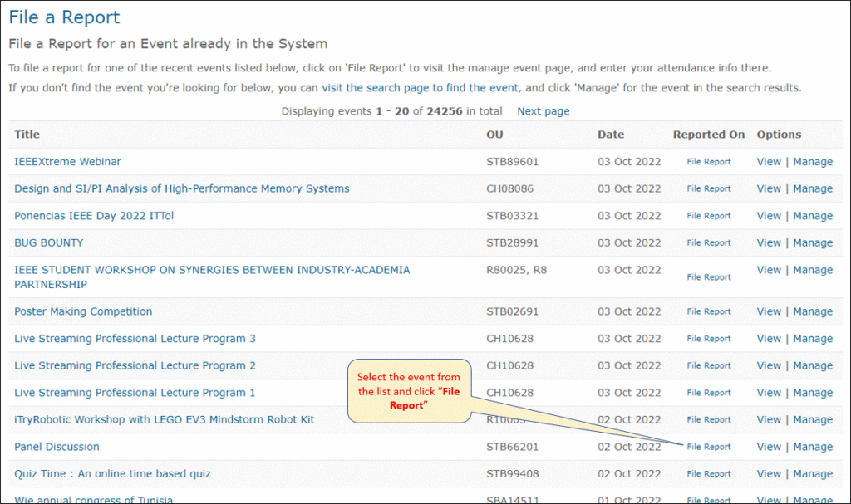Open Design and SI/PI Analysis event link
The image size is (851, 504).
click(x=182, y=188)
